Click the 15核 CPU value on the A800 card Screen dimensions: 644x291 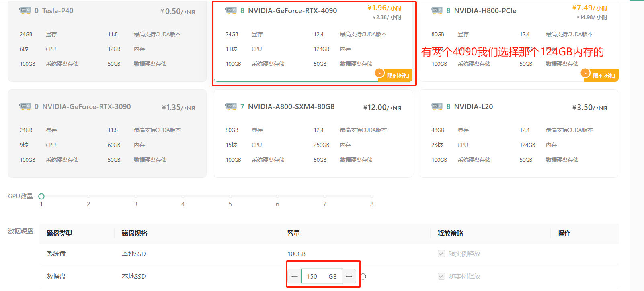(232, 145)
